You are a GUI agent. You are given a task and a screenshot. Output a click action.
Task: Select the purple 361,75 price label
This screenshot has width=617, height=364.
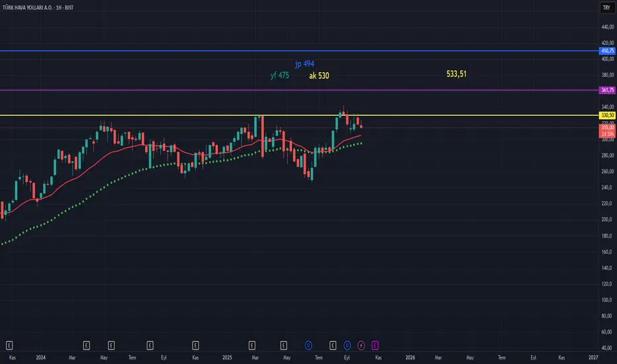coord(607,90)
